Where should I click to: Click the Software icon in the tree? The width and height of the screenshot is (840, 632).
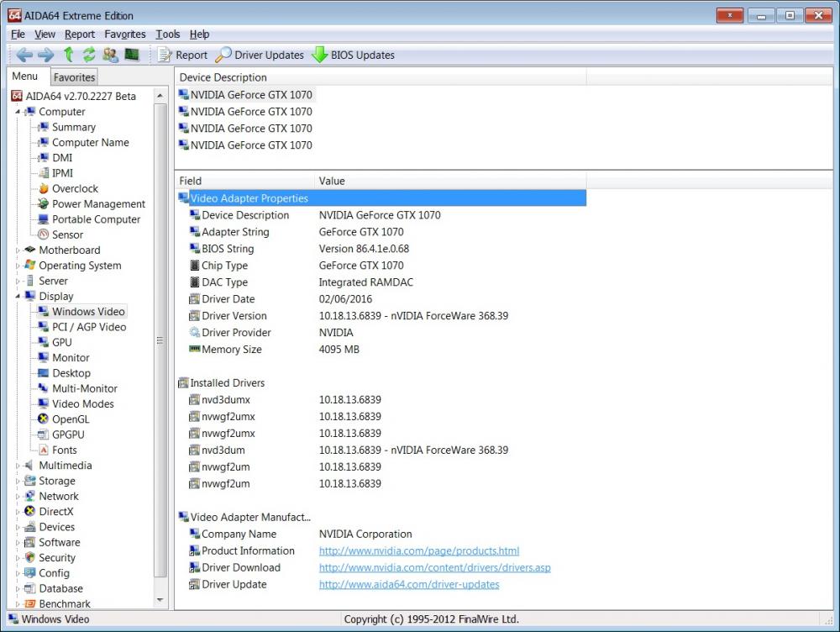[x=30, y=542]
